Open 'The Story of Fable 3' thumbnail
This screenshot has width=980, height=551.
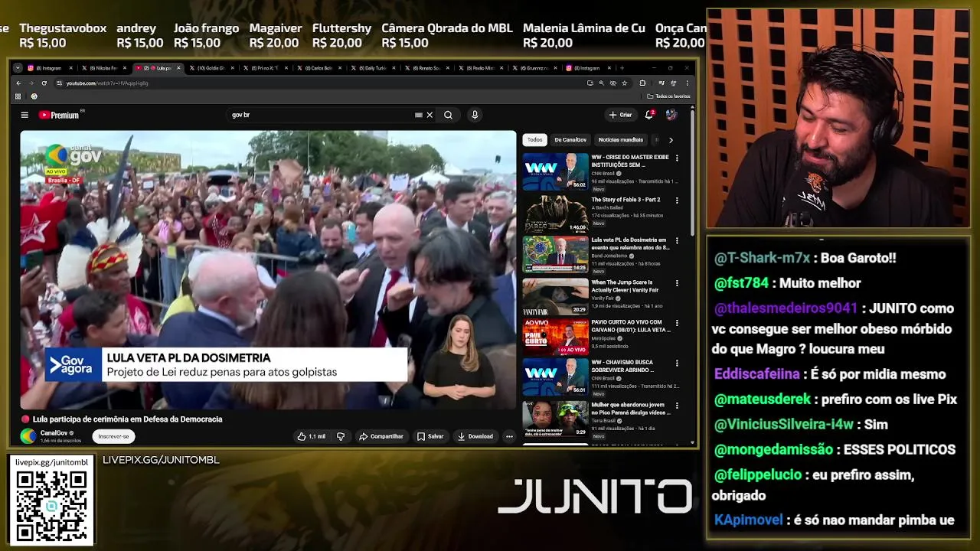click(555, 213)
